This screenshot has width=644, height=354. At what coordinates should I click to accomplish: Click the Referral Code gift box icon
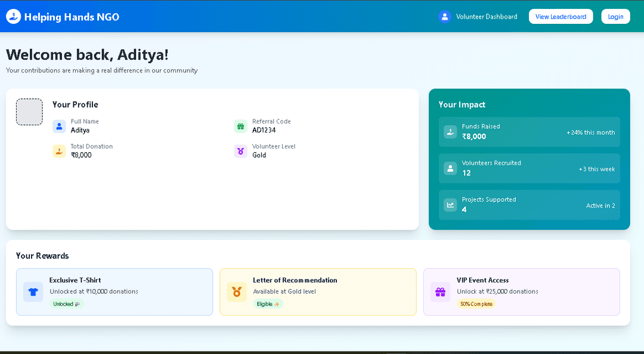[240, 126]
